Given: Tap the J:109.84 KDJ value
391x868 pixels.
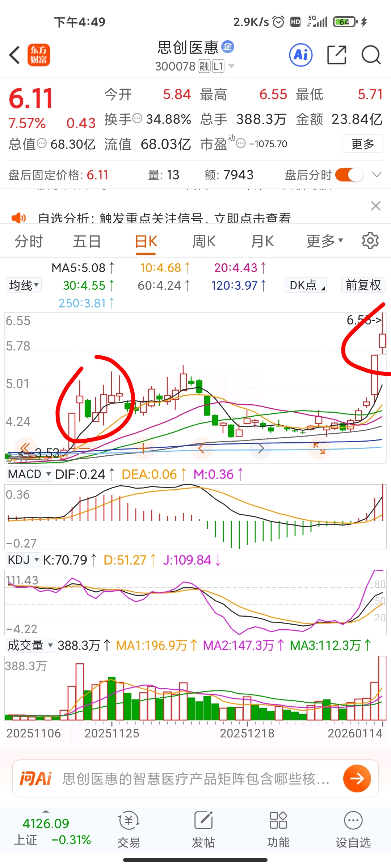Looking at the screenshot, I should coord(192,560).
